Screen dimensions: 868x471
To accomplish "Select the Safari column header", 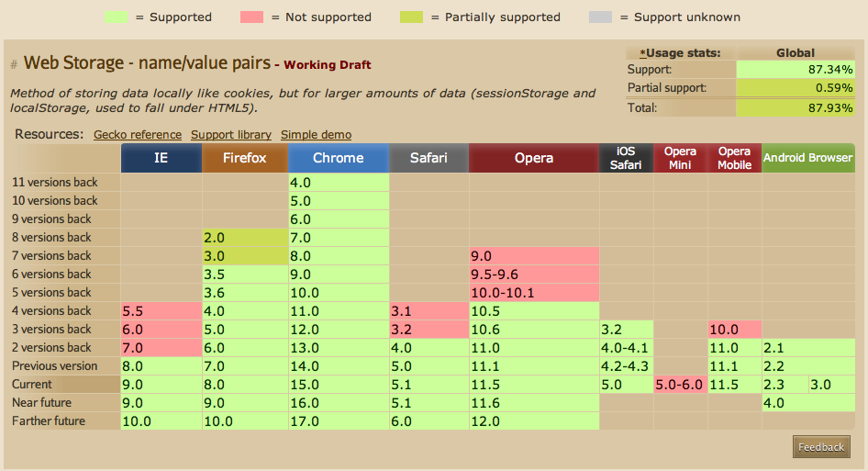I will point(428,158).
